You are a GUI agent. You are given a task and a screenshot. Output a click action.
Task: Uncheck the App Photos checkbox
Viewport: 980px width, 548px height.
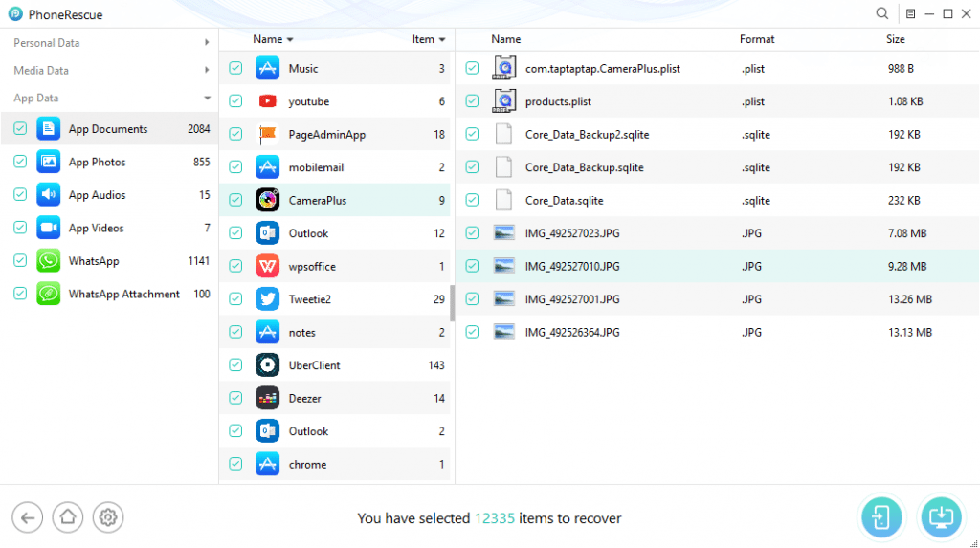coord(20,162)
